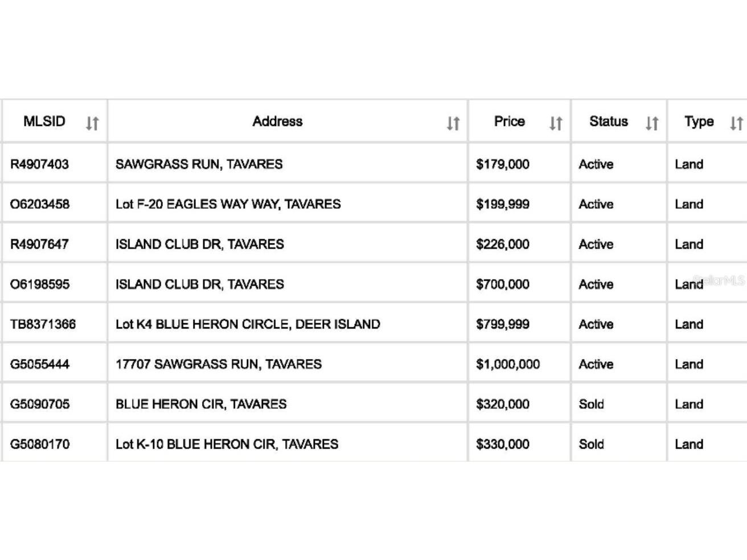This screenshot has width=747, height=560.
Task: Click Lot K-10 BLUE HERON CIR address
Action: click(x=227, y=444)
